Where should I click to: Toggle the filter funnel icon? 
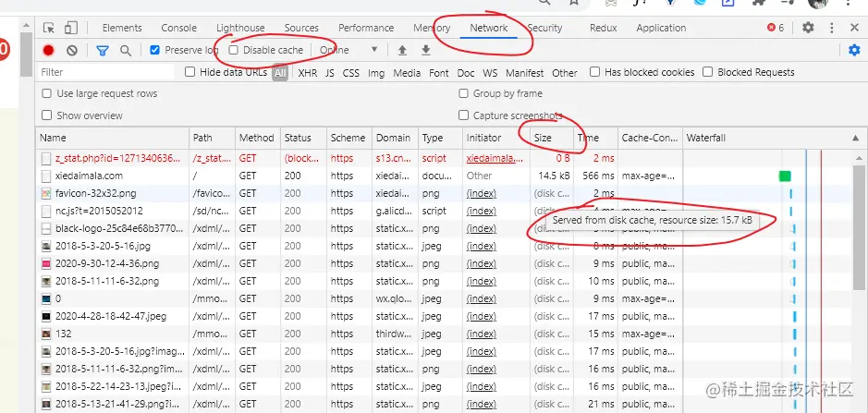(x=103, y=51)
